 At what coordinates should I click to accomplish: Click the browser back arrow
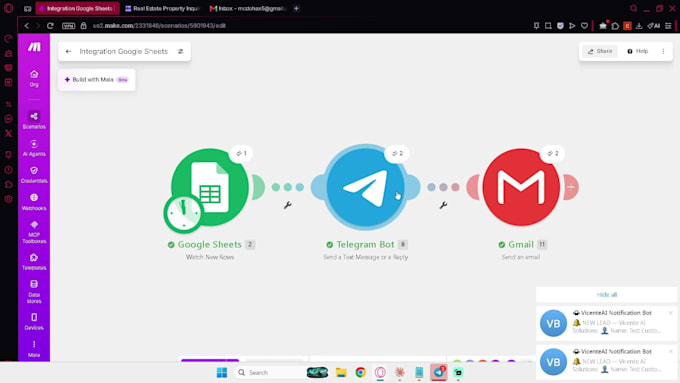click(x=27, y=26)
